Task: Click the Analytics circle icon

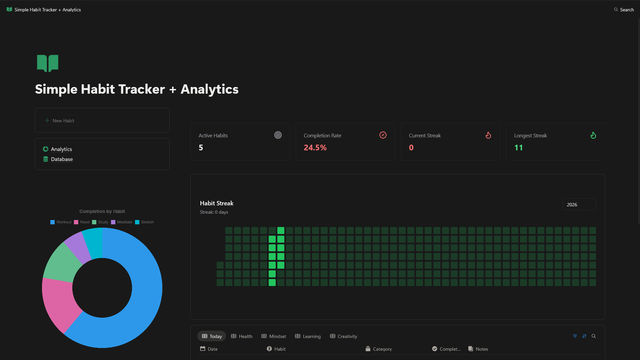Action: tap(45, 149)
